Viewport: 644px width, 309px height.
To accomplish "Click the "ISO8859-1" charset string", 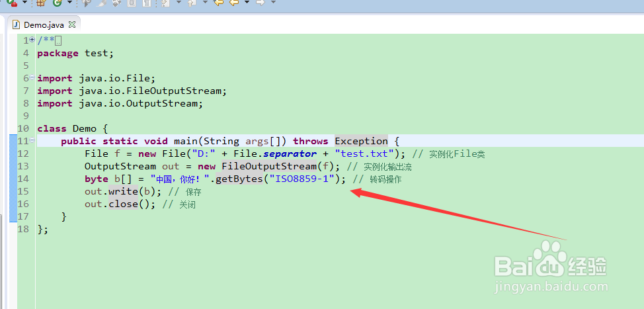I will (302, 179).
